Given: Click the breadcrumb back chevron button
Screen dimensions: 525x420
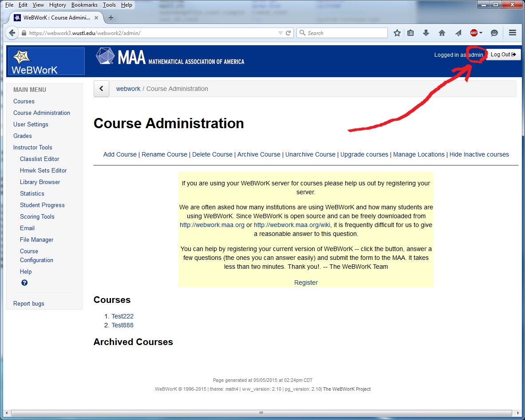Looking at the screenshot, I should click(102, 89).
